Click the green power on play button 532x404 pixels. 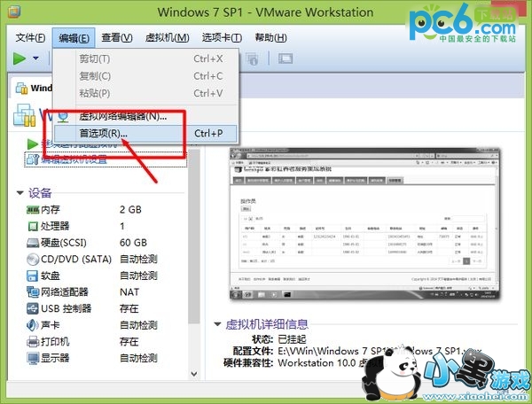20,58
